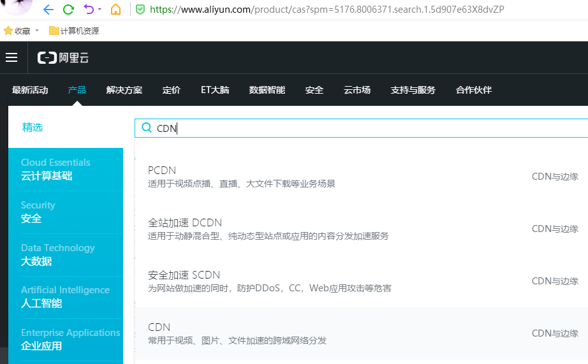Click the search magnifier icon
This screenshot has height=364, width=588.
pyautogui.click(x=146, y=128)
